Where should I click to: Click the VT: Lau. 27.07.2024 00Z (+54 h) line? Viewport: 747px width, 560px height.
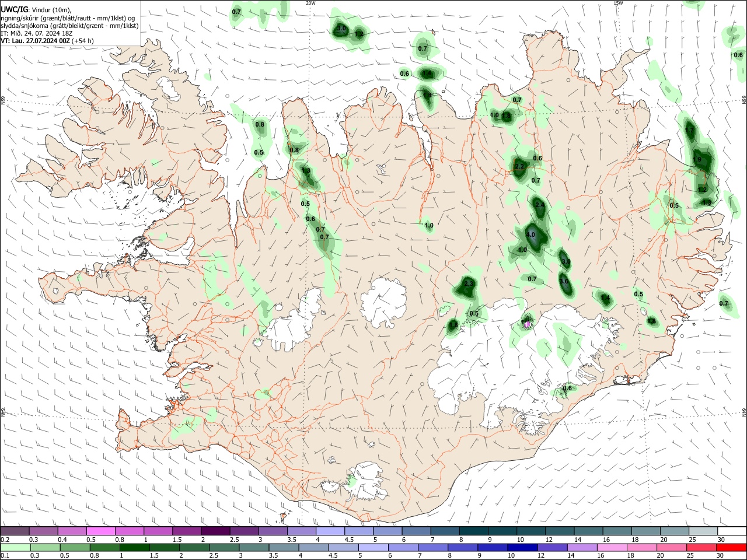pos(47,41)
